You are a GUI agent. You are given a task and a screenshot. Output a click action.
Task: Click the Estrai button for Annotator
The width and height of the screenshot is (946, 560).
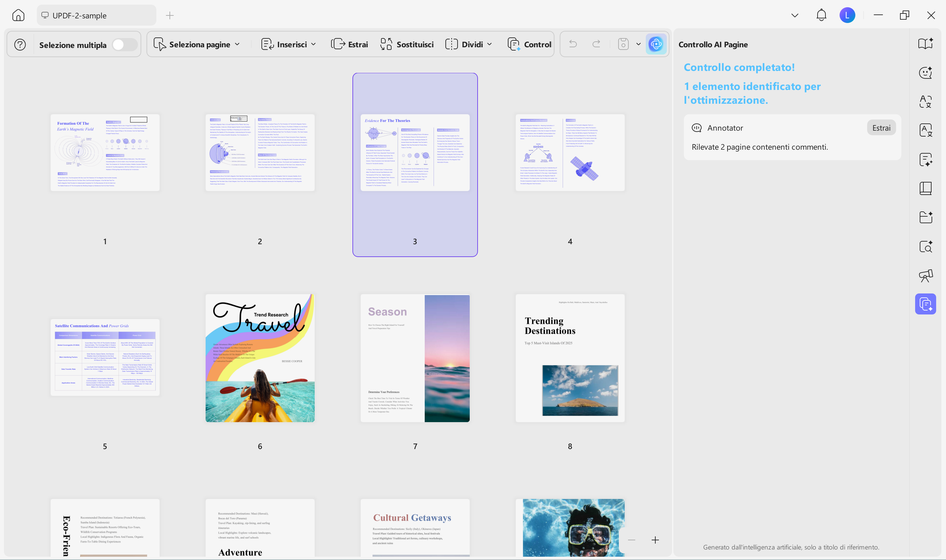[881, 128]
